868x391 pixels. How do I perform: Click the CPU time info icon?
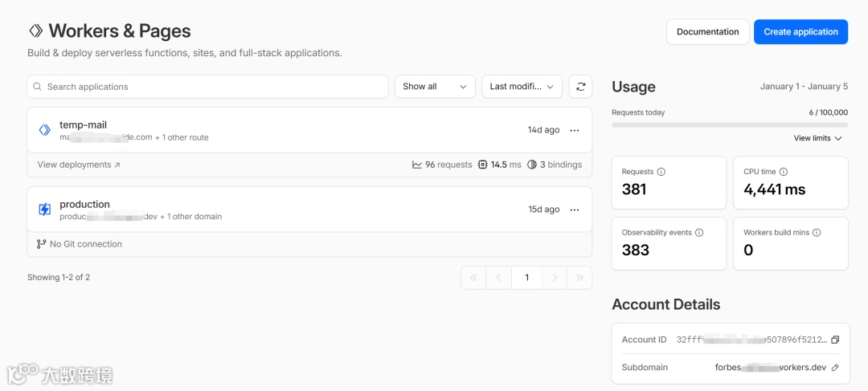pyautogui.click(x=784, y=172)
